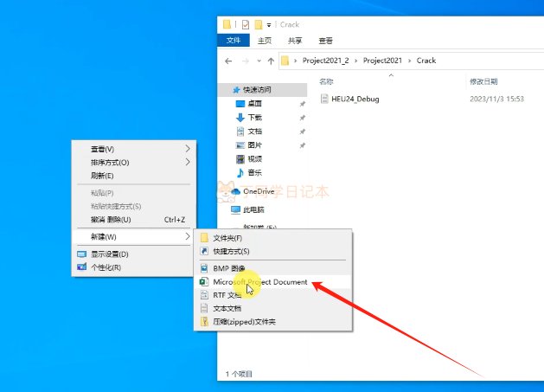Screen dimensions: 544x392
Task: Switch to the View tab in Explorer
Action: [x=325, y=41]
